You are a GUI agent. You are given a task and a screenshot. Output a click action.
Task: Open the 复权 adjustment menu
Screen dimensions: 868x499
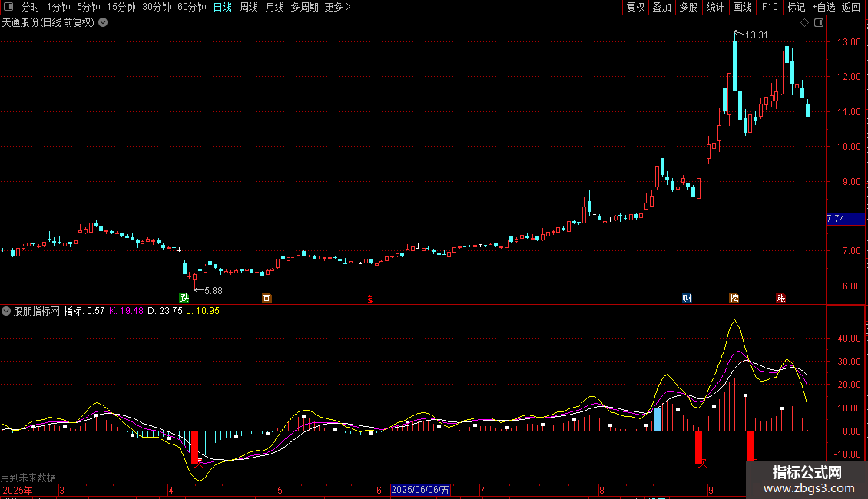635,7
